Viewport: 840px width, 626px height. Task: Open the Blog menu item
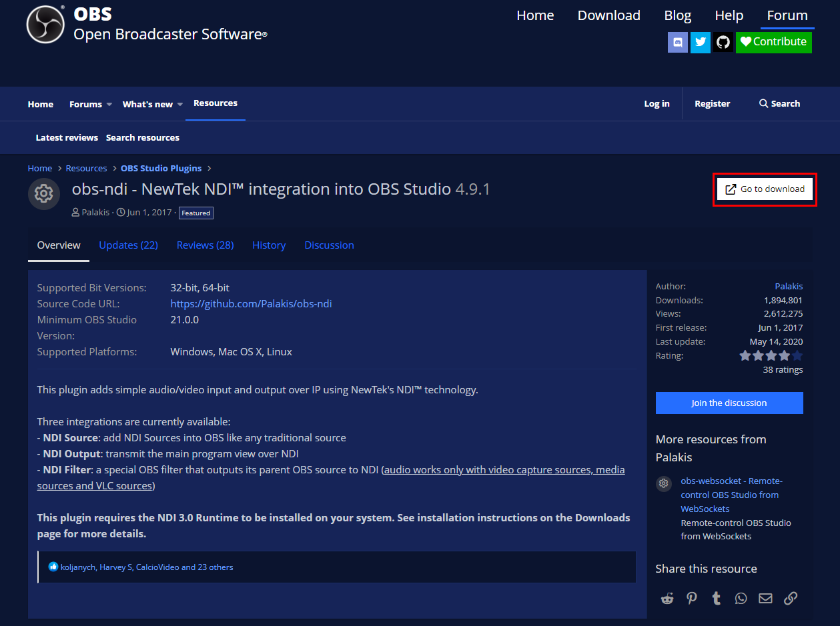click(x=677, y=15)
